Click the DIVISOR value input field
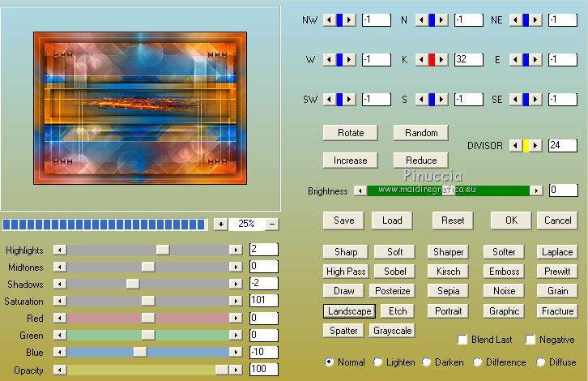Viewport: 588px width, 381px height. [x=563, y=146]
